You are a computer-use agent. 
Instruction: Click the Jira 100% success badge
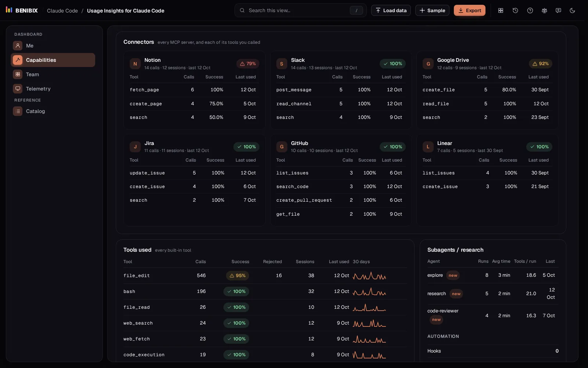coord(247,147)
